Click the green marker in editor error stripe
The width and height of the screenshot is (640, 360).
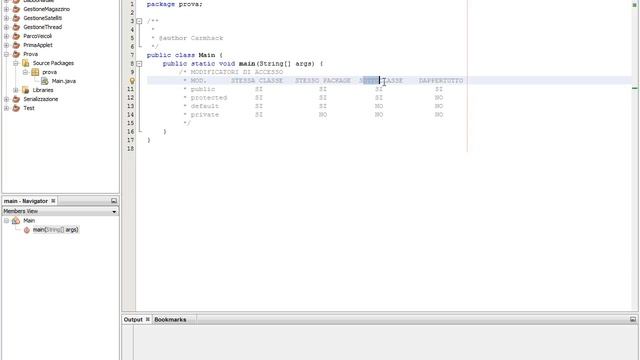coord(635,88)
